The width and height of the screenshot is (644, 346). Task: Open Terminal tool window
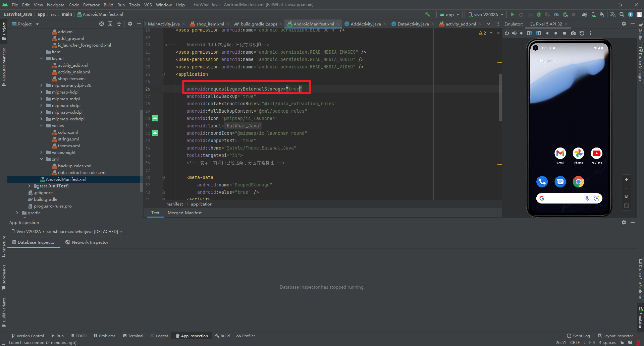133,336
